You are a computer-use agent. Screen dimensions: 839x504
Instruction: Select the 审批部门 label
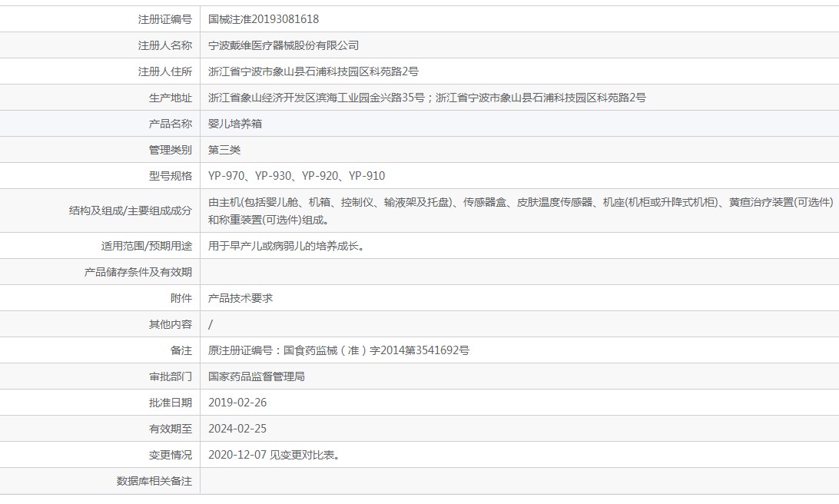pos(170,376)
